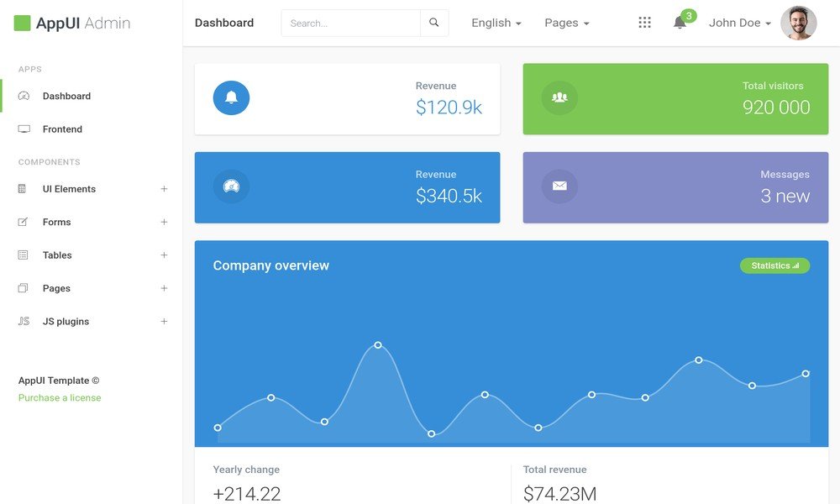Screen dimensions: 840x504
Task: Open the Messages 3 new card
Action: (x=675, y=187)
